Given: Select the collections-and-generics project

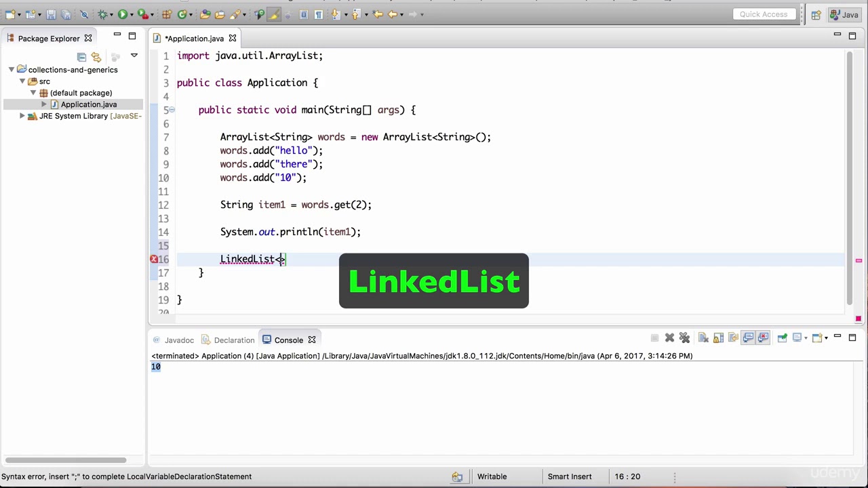Looking at the screenshot, I should pyautogui.click(x=73, y=70).
